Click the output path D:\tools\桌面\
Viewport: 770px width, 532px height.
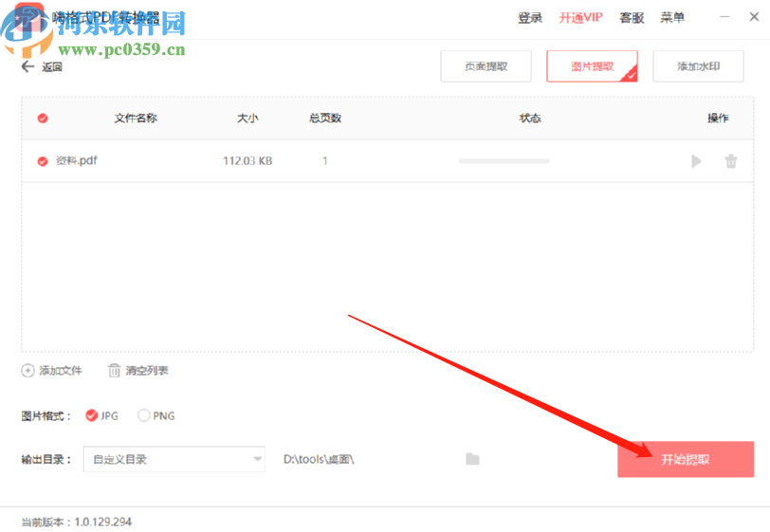[319, 459]
